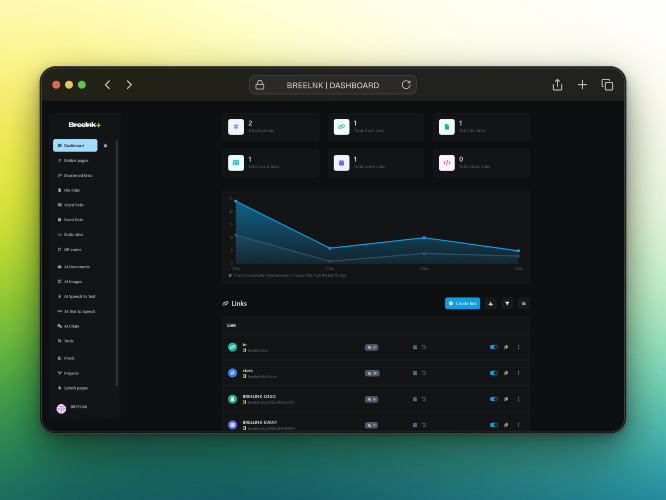Show tab overview icon in browser
666x500 pixels.
click(x=607, y=85)
